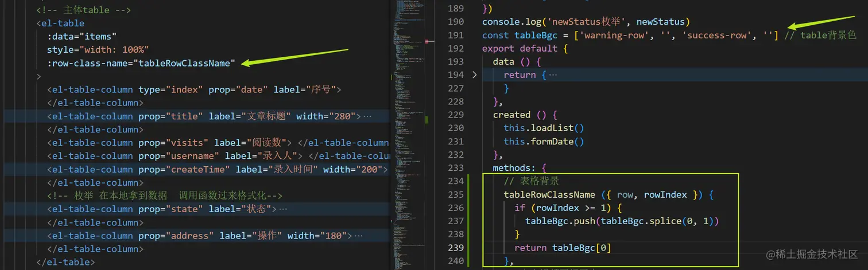
Task: Click the label="录入时间" attribute
Action: [x=277, y=169]
